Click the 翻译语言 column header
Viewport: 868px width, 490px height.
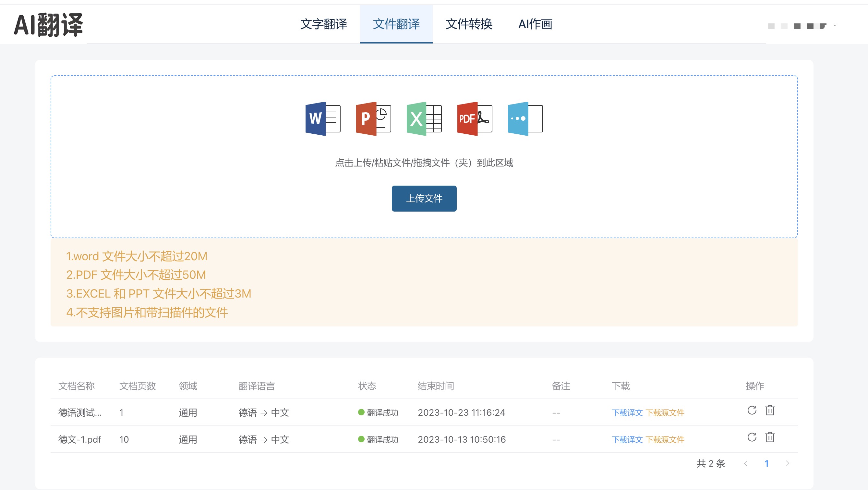click(x=257, y=386)
